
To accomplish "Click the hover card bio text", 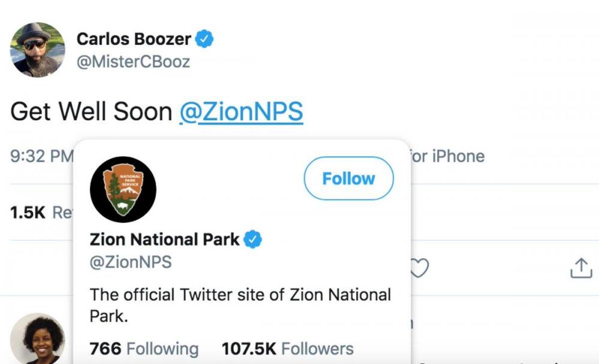I will click(x=240, y=305).
